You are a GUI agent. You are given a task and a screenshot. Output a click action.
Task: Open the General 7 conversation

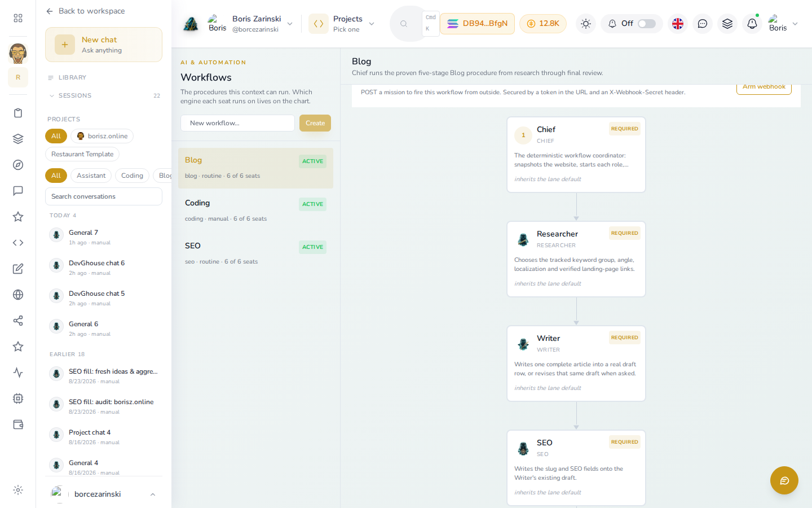tap(104, 237)
